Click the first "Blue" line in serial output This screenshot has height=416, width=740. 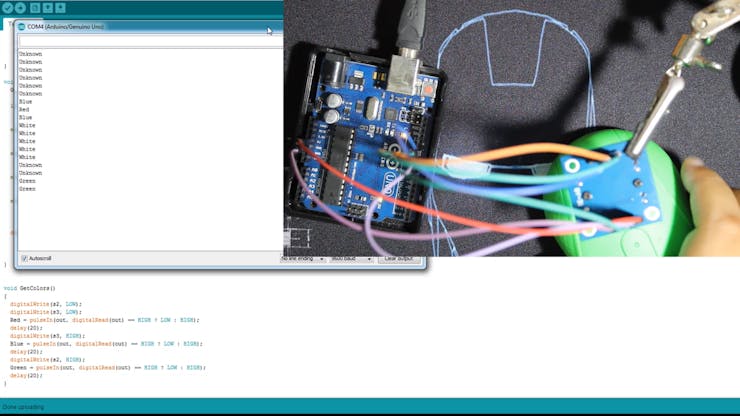click(x=25, y=102)
